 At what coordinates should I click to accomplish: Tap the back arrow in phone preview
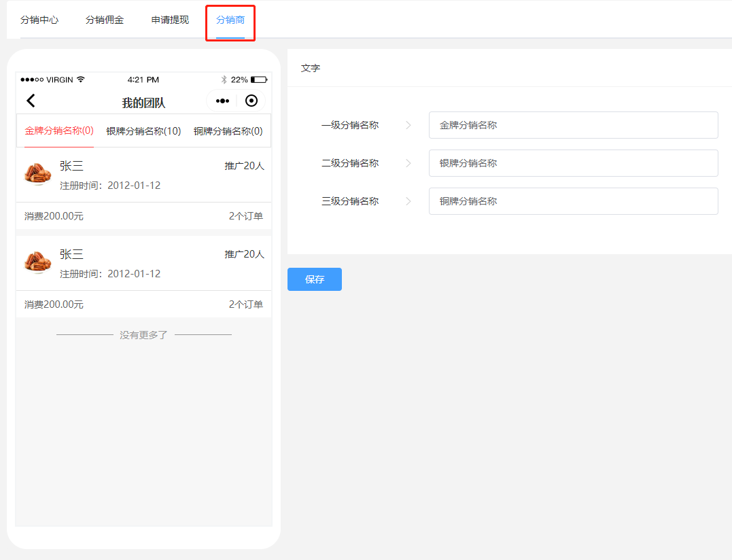tap(31, 101)
